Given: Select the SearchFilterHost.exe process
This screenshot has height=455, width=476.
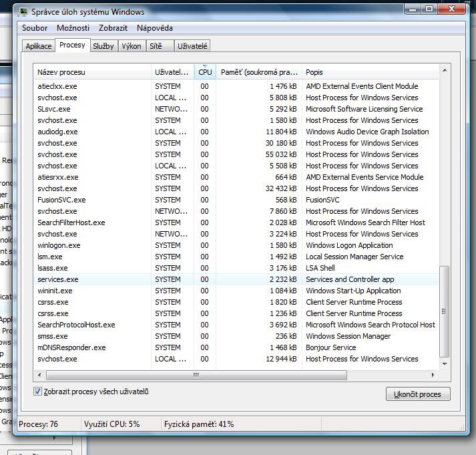Looking at the screenshot, I should (236, 222).
